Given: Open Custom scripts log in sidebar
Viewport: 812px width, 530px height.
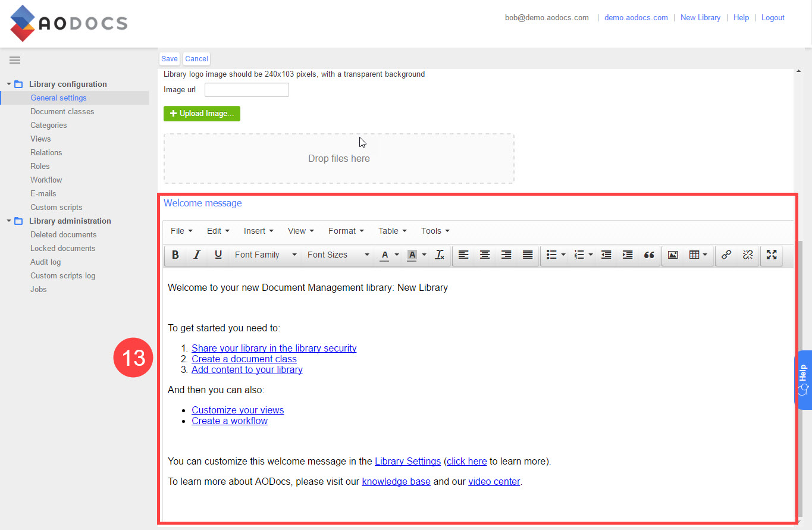Looking at the screenshot, I should click(63, 275).
